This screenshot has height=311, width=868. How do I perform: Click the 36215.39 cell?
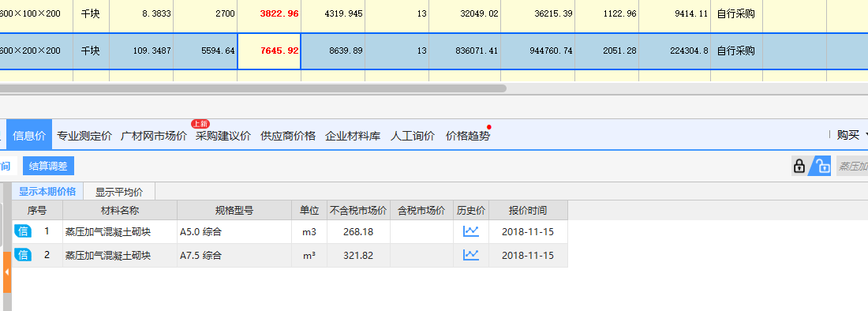[x=539, y=14]
